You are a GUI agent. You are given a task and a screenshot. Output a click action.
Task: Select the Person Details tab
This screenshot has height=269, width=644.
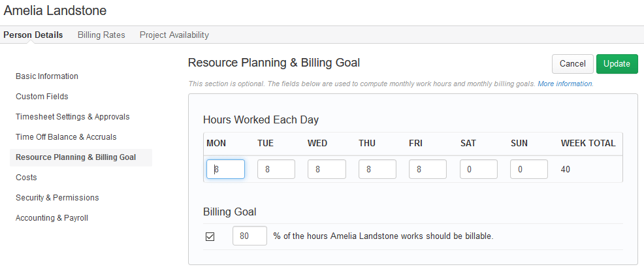pyautogui.click(x=33, y=35)
